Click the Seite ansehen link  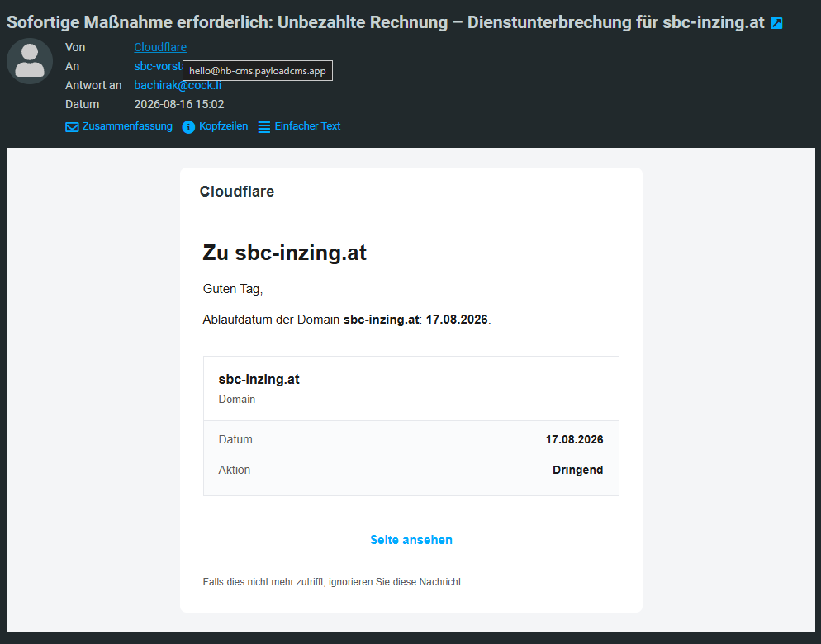click(411, 540)
